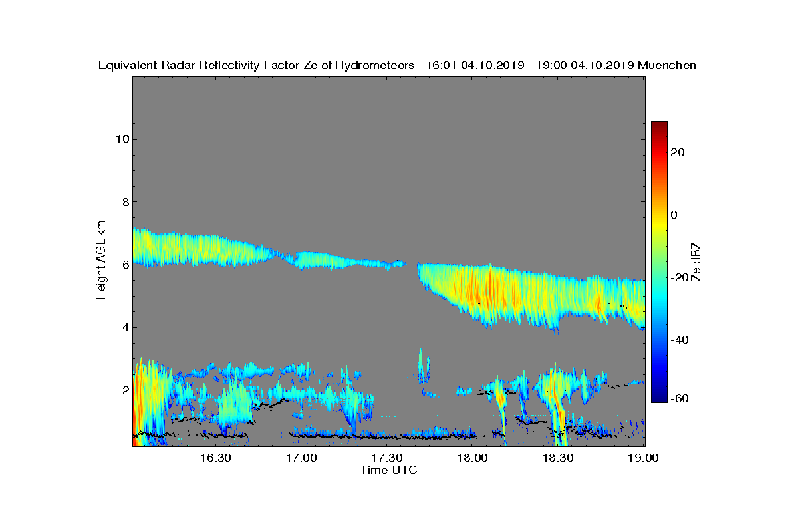This screenshot has height=532, width=798.
Task: Click the 18:30 time tick label
Action: pyautogui.click(x=559, y=458)
